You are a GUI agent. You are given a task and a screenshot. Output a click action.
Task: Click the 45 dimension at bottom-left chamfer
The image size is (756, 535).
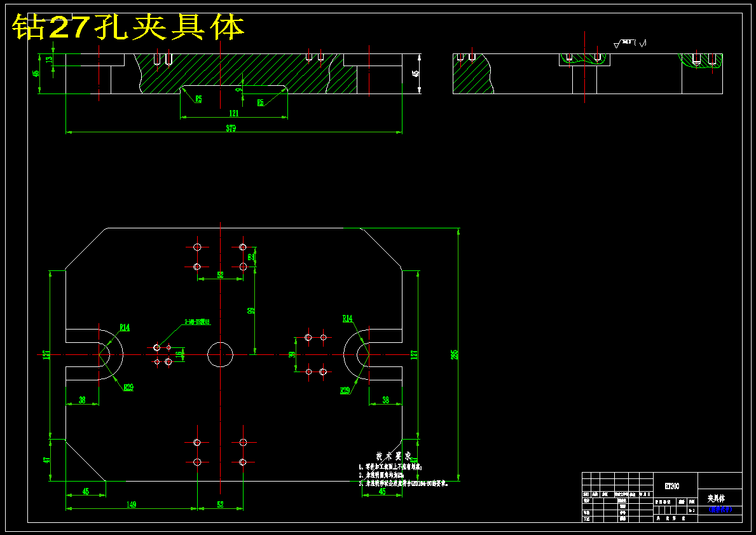point(86,492)
